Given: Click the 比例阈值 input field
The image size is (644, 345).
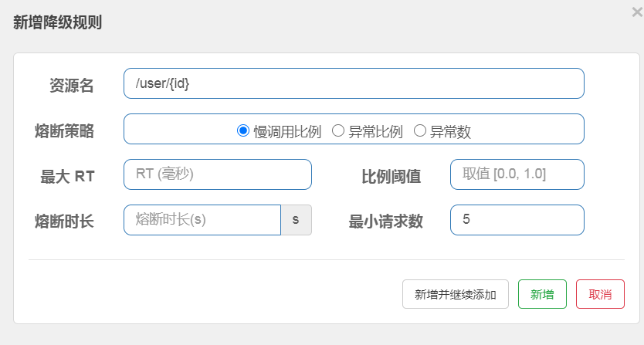Looking at the screenshot, I should [517, 174].
